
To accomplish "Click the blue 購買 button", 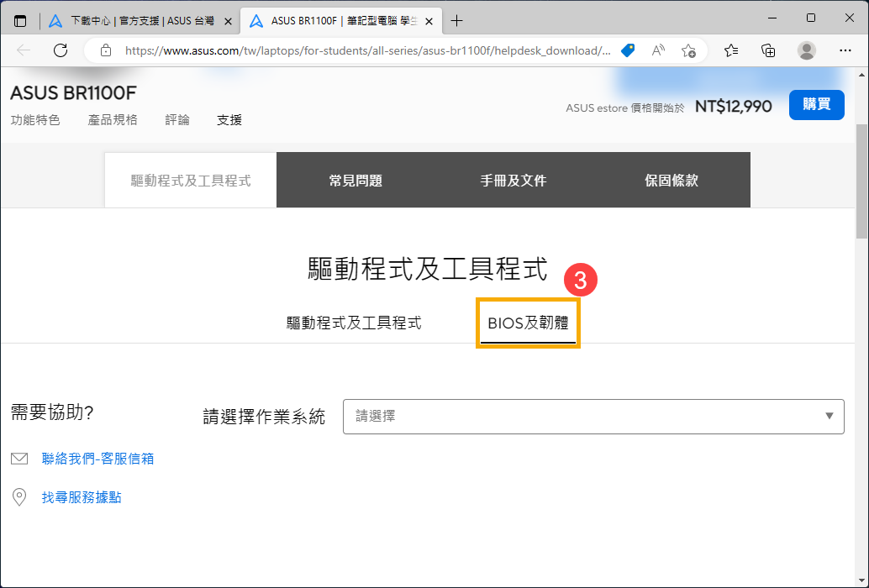I will pyautogui.click(x=816, y=105).
